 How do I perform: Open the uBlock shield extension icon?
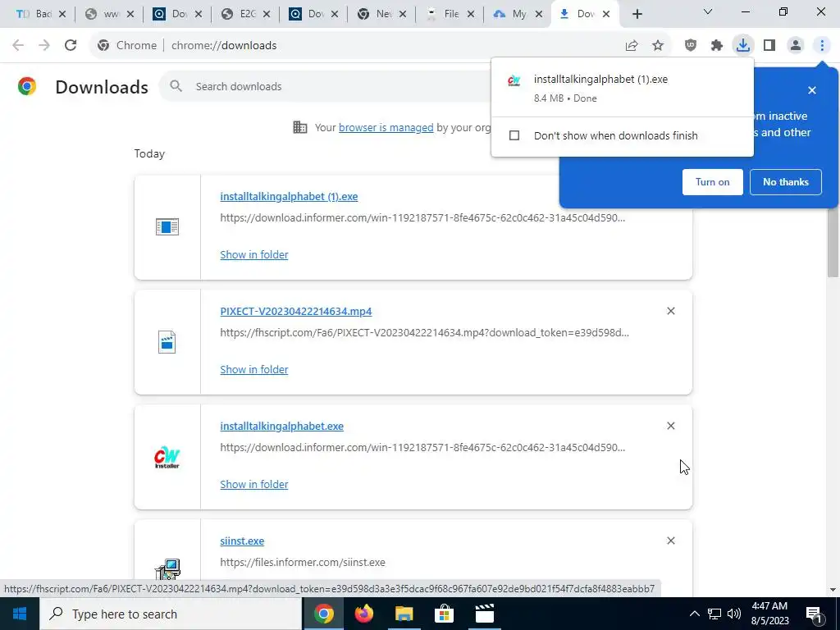click(x=691, y=46)
